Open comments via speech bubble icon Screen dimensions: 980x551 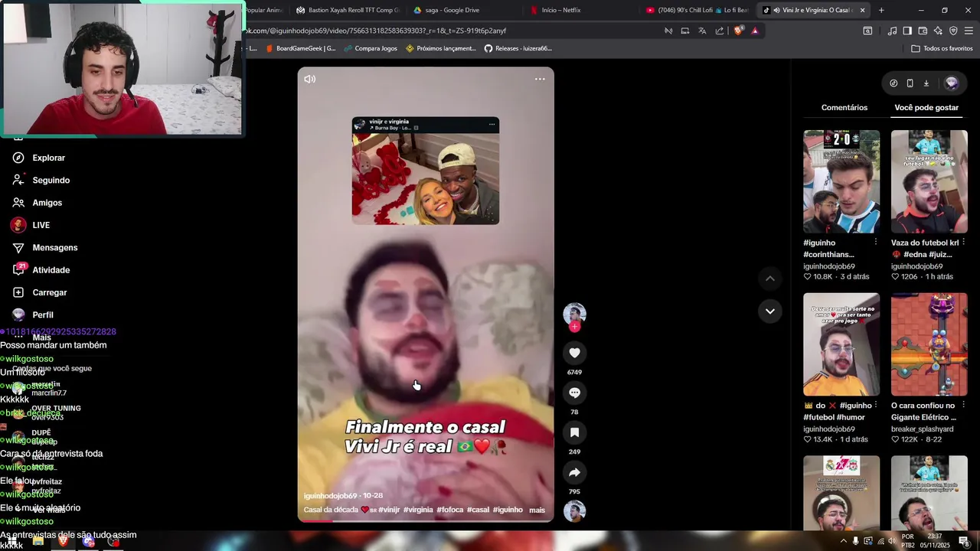pyautogui.click(x=574, y=393)
